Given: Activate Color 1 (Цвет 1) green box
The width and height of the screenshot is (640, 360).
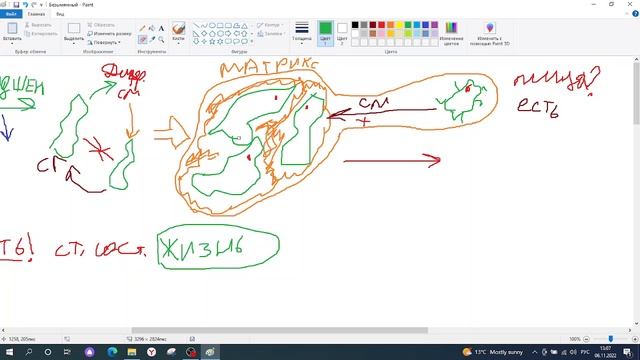Looking at the screenshot, I should click(x=325, y=33).
